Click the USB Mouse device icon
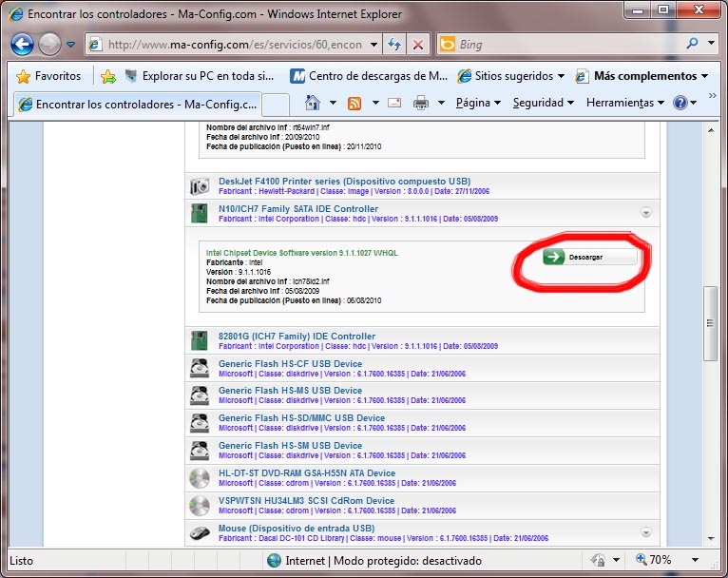The width and height of the screenshot is (728, 578). 200,533
